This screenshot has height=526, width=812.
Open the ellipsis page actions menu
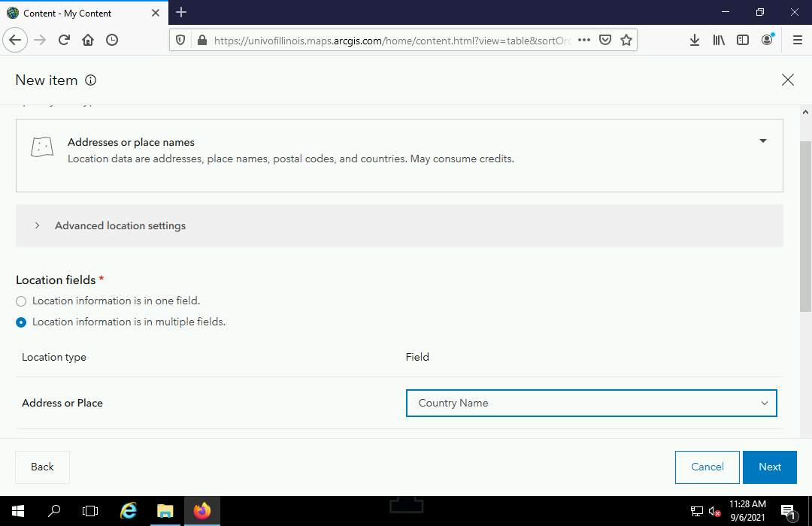point(584,39)
